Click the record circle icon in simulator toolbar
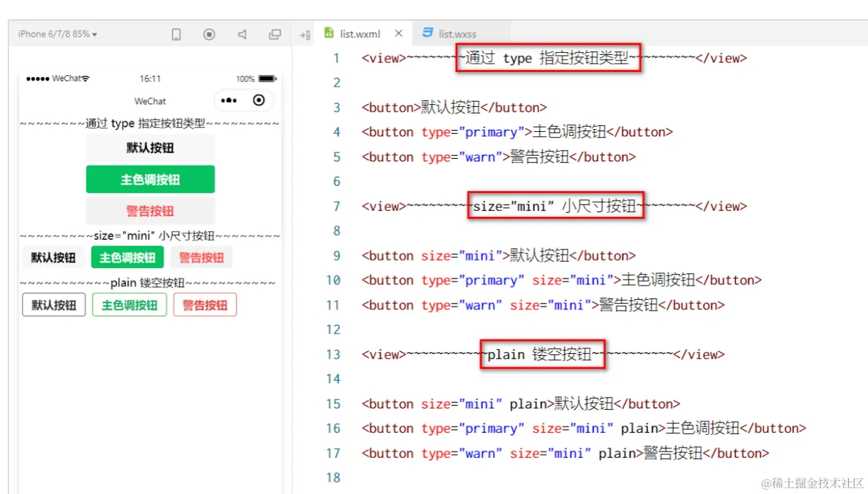 [209, 35]
